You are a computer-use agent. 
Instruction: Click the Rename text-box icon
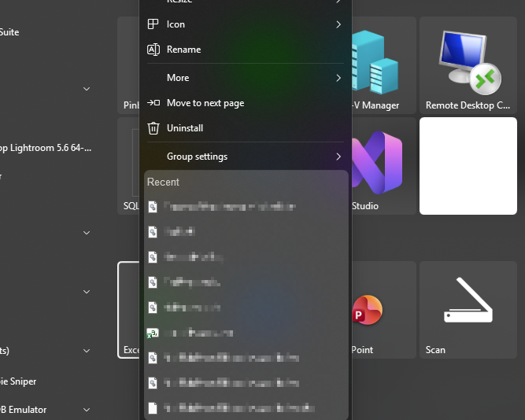153,50
